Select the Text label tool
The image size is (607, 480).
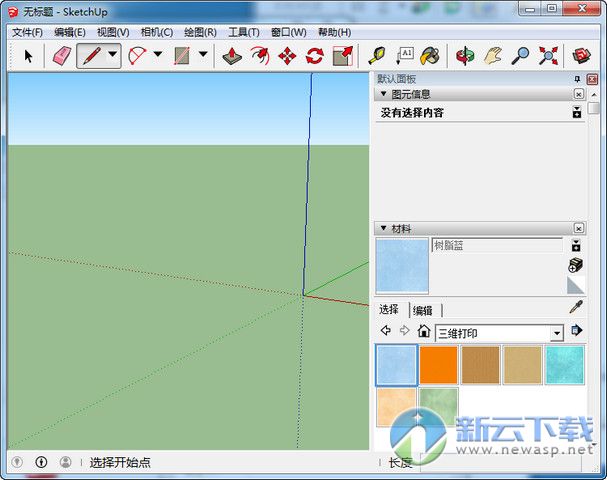[x=405, y=57]
